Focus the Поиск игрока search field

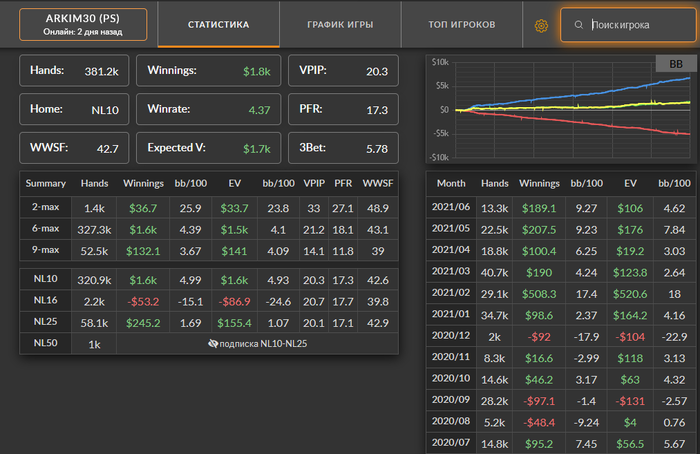635,25
